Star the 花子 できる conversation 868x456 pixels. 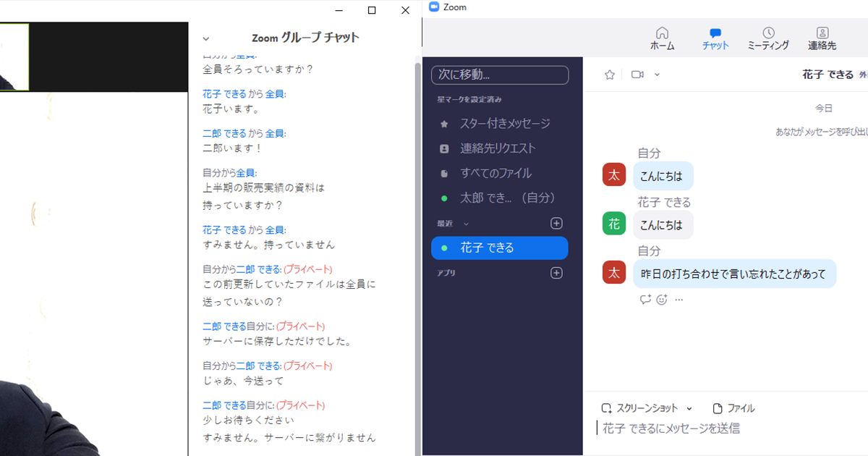pyautogui.click(x=609, y=74)
